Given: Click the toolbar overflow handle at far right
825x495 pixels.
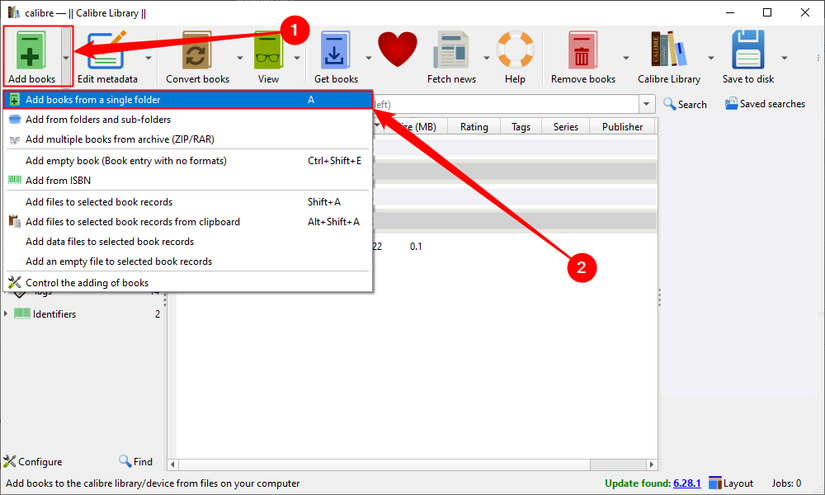Looking at the screenshot, I should click(818, 57).
